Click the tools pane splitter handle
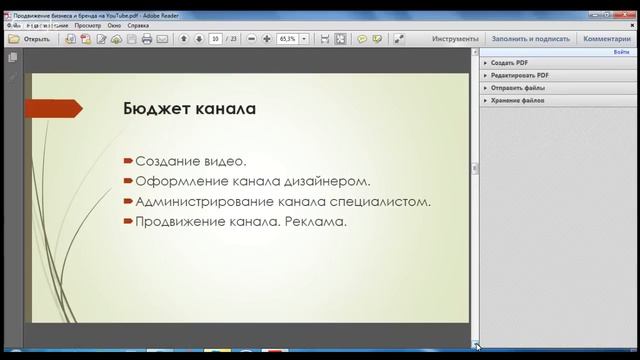Viewport: 640px width, 360px height. (x=475, y=168)
